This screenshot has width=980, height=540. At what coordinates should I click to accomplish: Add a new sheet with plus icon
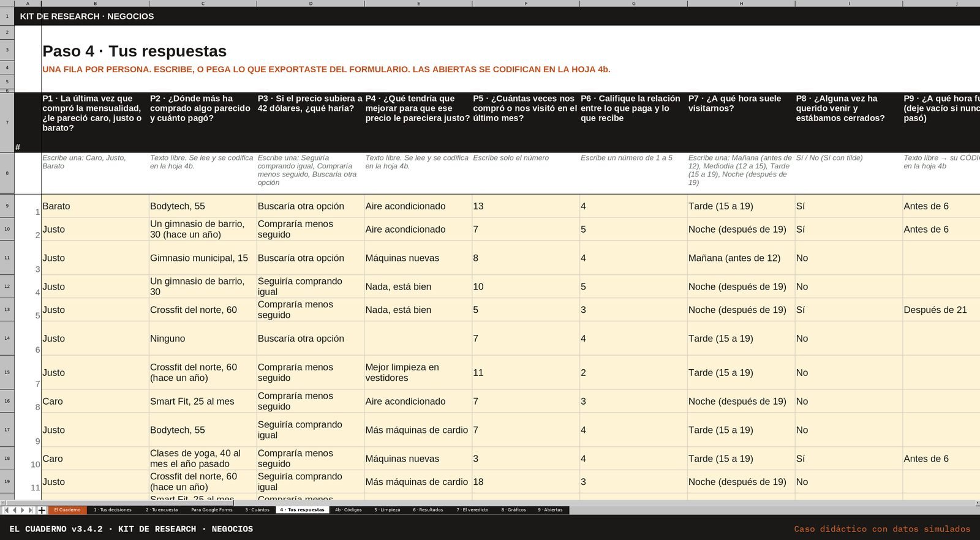click(42, 510)
